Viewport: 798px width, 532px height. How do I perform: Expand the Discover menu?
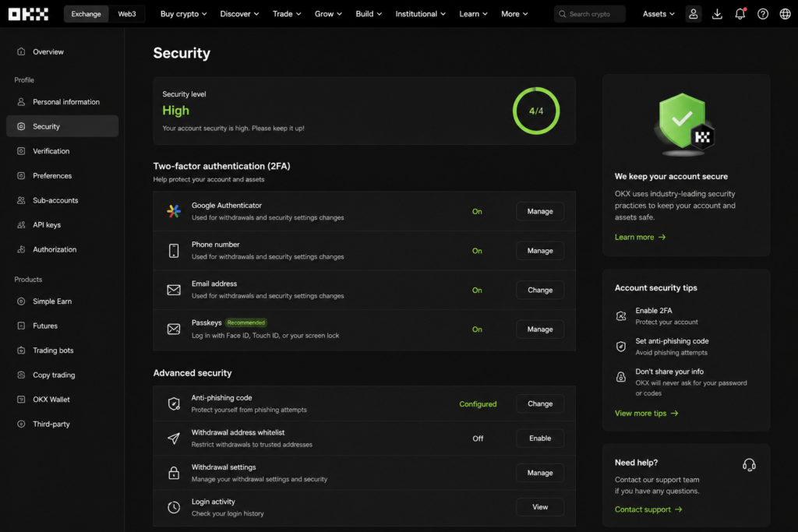pos(239,14)
